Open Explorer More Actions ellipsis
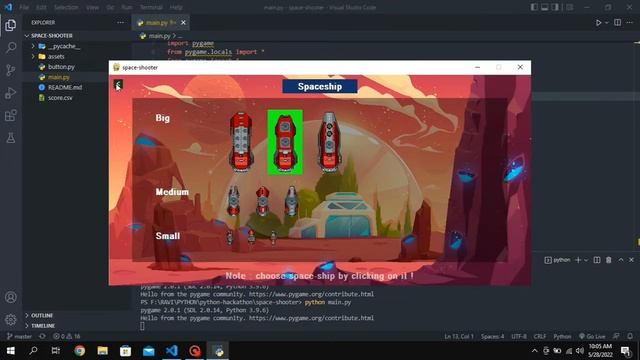The width and height of the screenshot is (640, 360). coord(120,22)
